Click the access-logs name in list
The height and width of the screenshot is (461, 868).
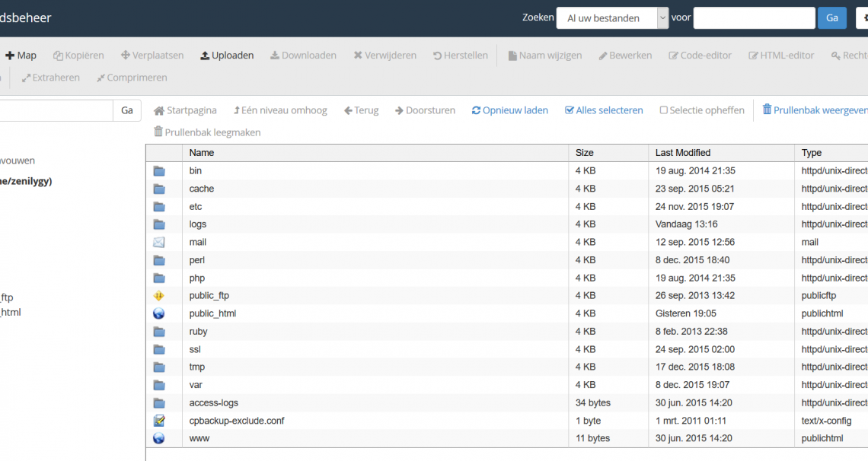point(214,403)
